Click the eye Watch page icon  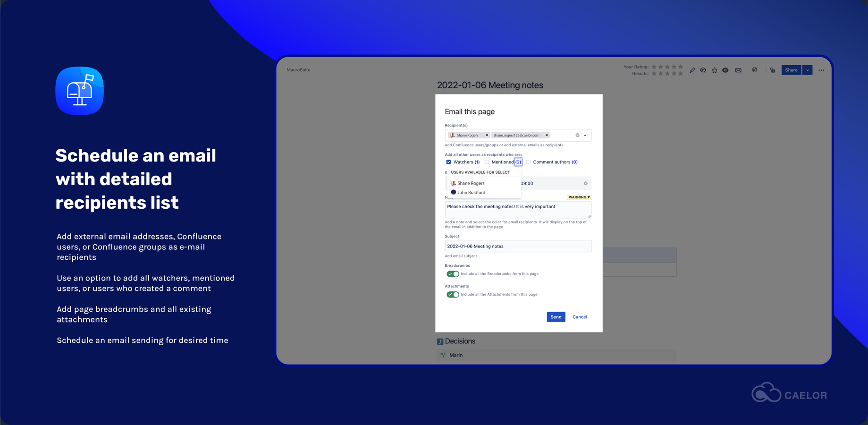725,70
